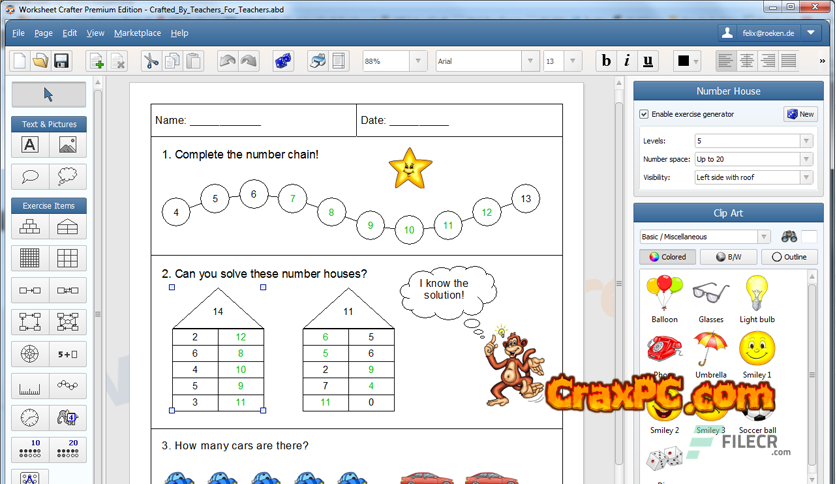Open the Page menu
836x484 pixels.
click(x=43, y=33)
